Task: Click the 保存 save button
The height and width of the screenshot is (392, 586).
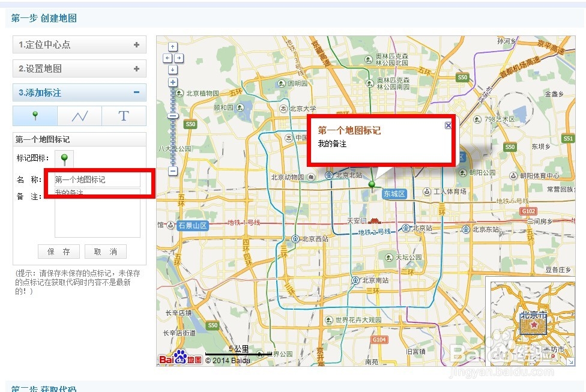Action: 58,252
